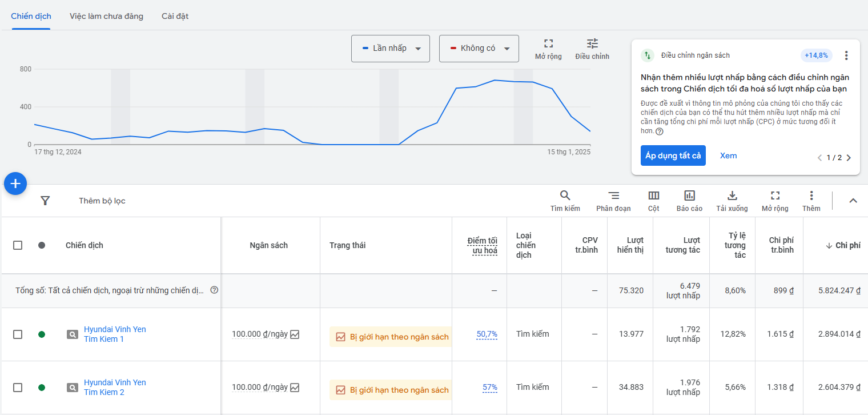Click the Tìm kiếm search icon in table toolbar
This screenshot has width=868, height=415.
[x=565, y=196]
